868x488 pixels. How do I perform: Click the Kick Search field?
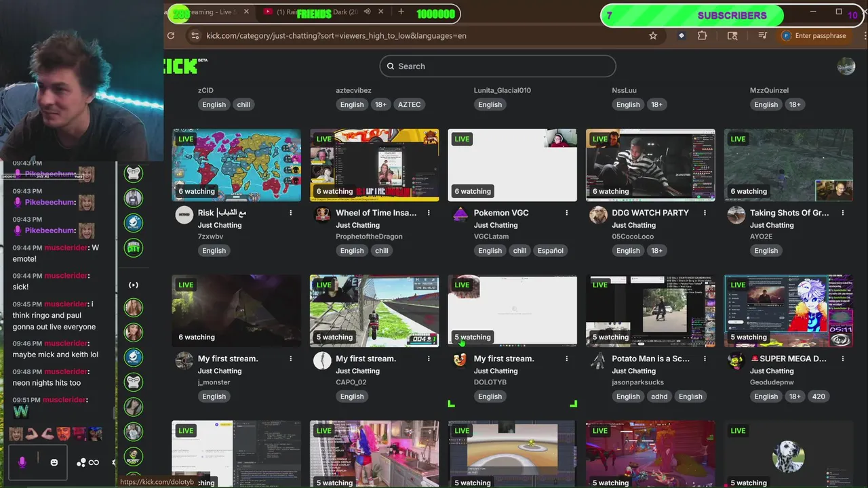tap(498, 66)
